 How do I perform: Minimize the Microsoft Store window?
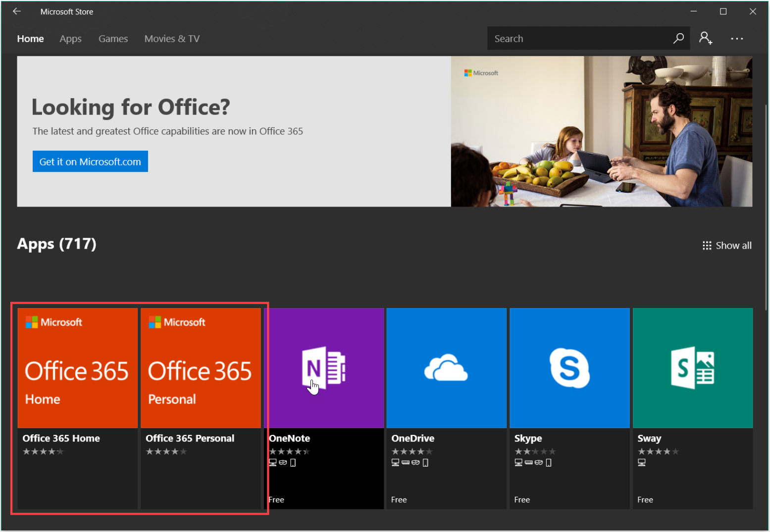pos(694,11)
